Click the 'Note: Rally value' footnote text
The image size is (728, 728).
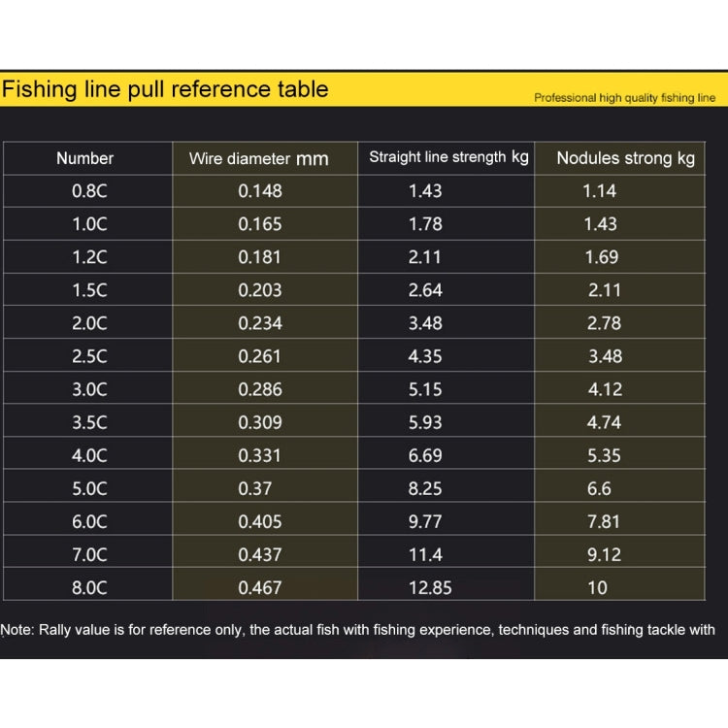pos(357,630)
